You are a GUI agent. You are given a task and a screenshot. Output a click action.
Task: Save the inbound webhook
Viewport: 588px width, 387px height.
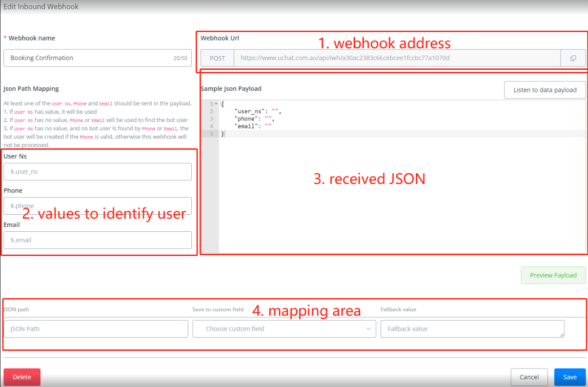click(x=569, y=377)
